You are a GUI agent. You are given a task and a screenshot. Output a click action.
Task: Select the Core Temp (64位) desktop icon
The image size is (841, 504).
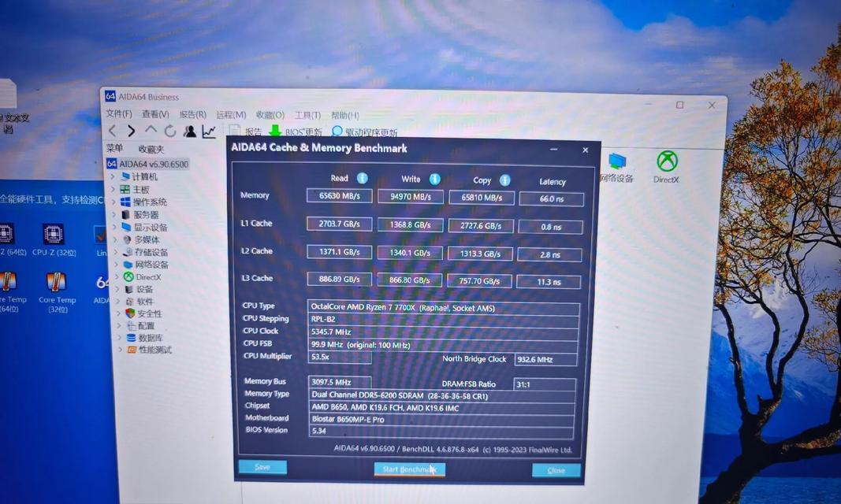tap(9, 292)
